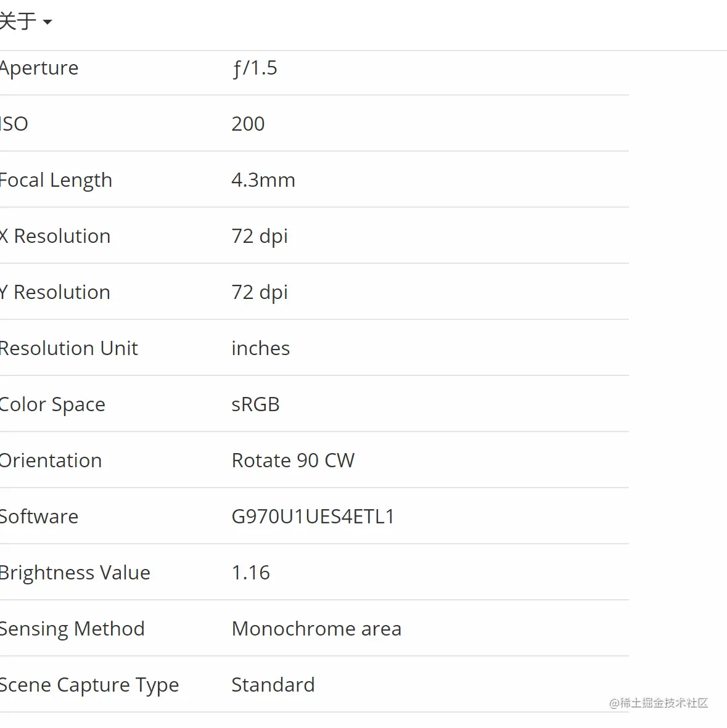
Task: Click the Rotate 90 CW orientation value
Action: 293,460
